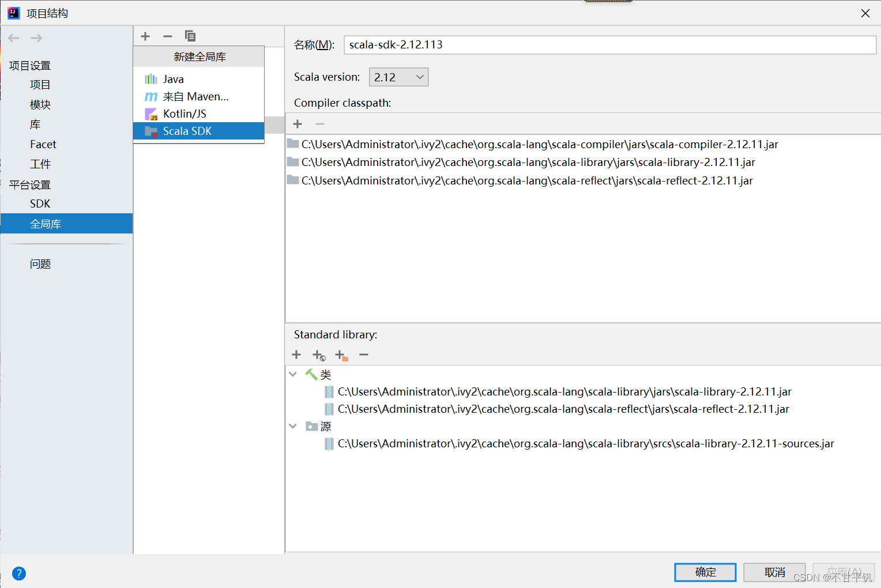The width and height of the screenshot is (881, 588).
Task: Click the Scala SDK folder icon in popup
Action: (x=151, y=131)
